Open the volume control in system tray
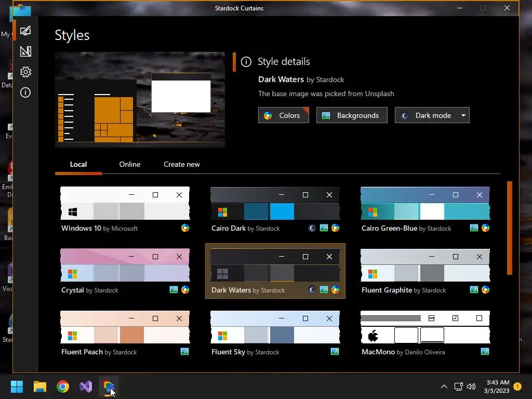Viewport: 532px width, 399px height. (x=471, y=387)
